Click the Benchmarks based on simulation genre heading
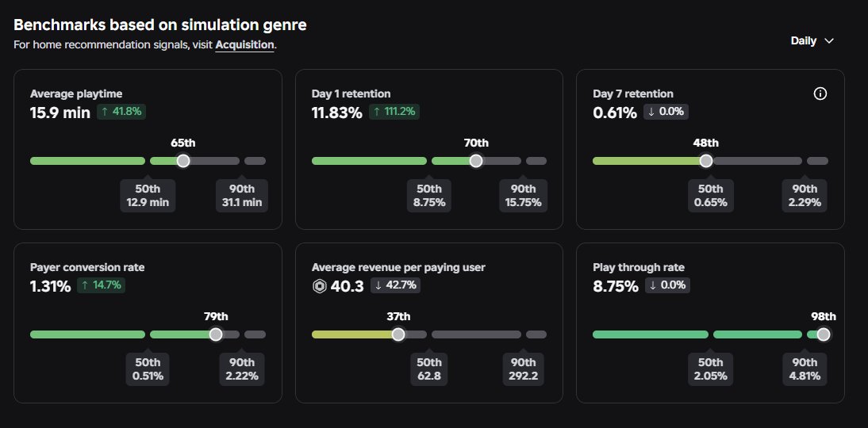 pos(160,25)
